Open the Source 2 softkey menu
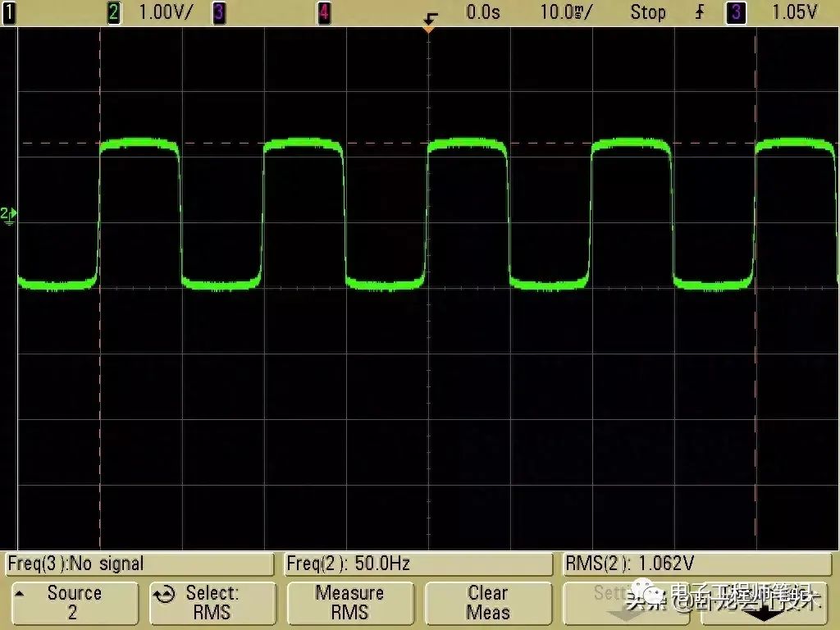This screenshot has height=630, width=840. pyautogui.click(x=73, y=603)
